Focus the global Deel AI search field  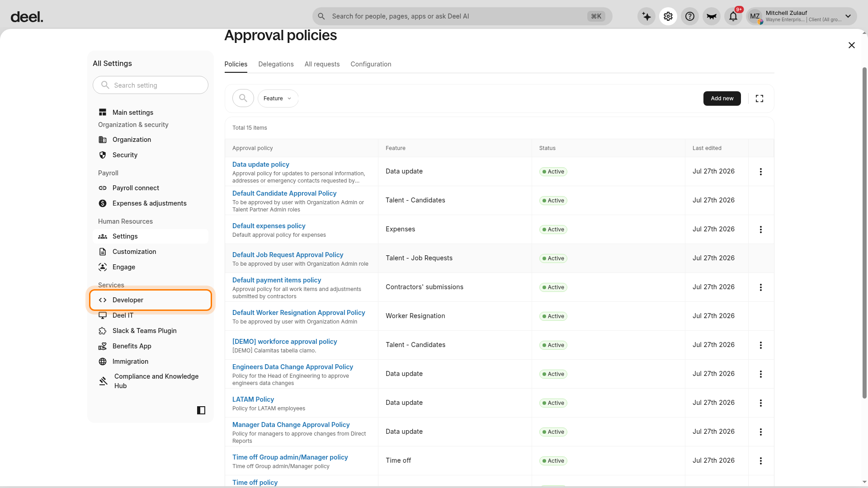click(x=462, y=16)
